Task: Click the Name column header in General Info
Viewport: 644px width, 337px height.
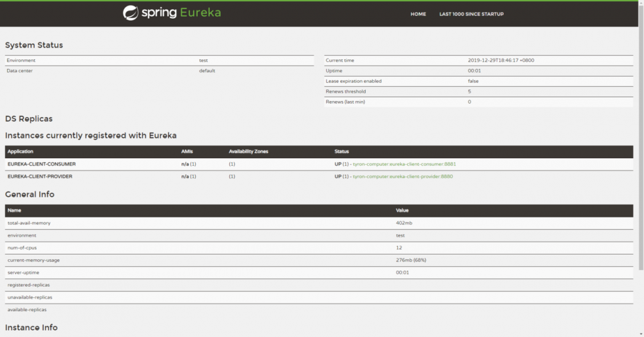Action: (x=14, y=210)
